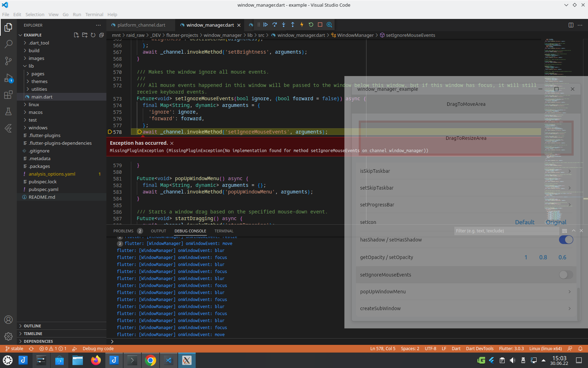Viewport: 588px width, 368px height.
Task: Trigger Flutter hot reload from debug toolbar
Action: [302, 25]
